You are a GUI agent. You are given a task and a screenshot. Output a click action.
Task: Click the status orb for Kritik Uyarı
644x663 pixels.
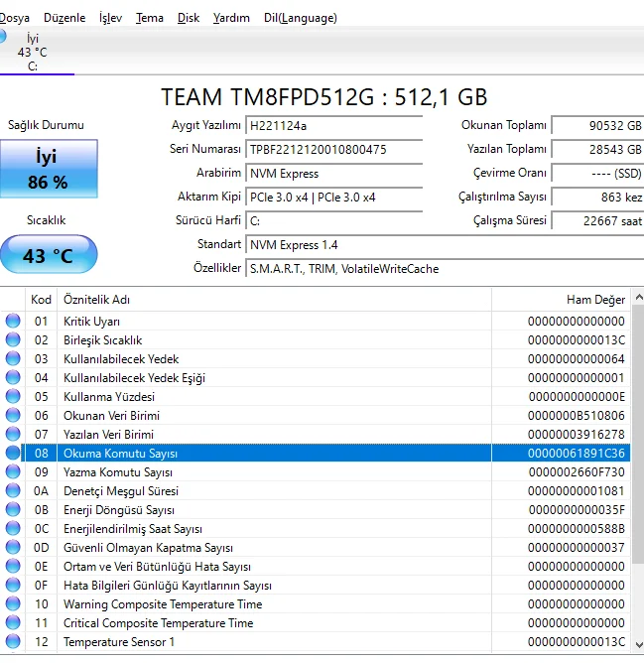(x=13, y=321)
